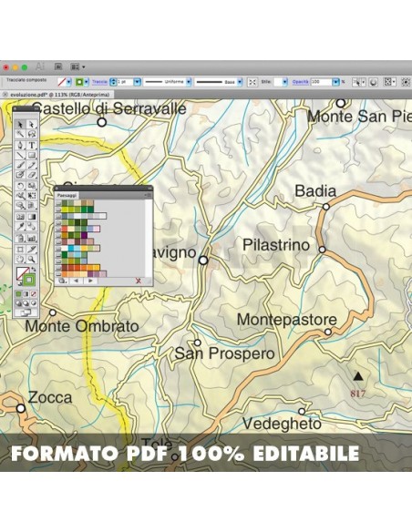Select the Column Graph tool

click(x=32, y=238)
